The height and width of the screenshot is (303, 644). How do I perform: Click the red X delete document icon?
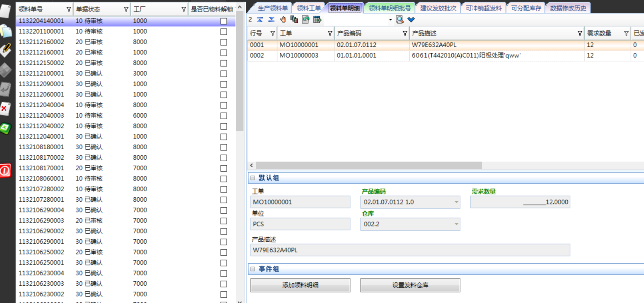5,108
